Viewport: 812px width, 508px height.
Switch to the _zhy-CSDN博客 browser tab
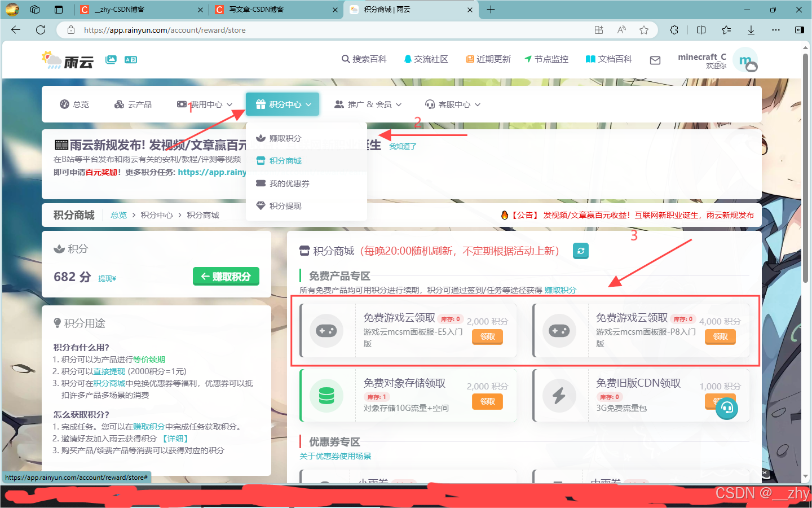(140, 10)
